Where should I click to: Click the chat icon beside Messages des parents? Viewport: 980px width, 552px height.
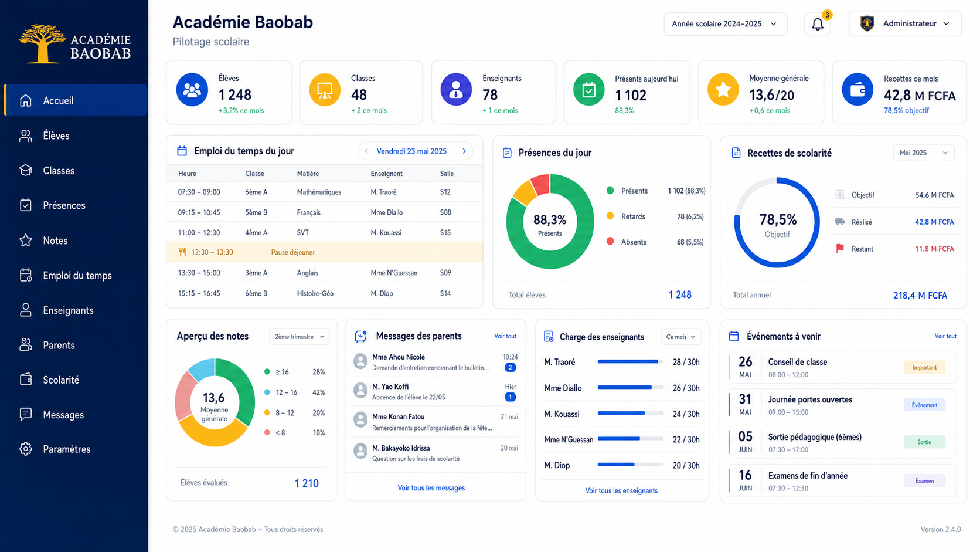click(x=360, y=336)
